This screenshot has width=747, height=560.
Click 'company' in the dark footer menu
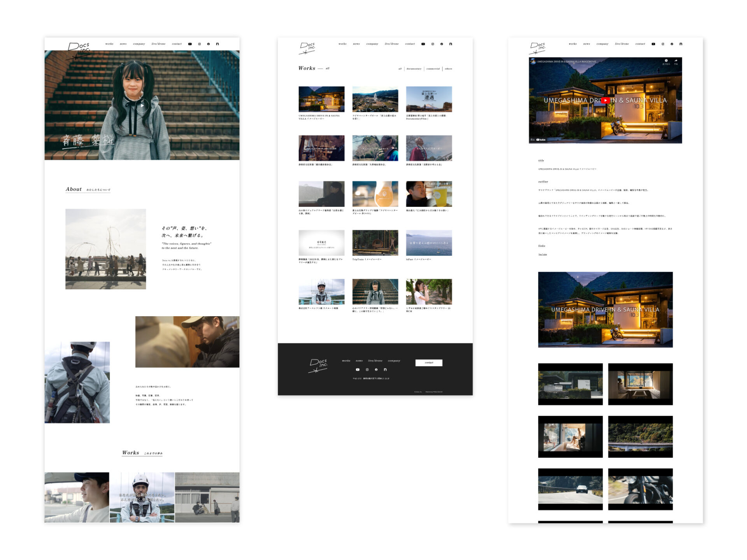click(x=394, y=361)
